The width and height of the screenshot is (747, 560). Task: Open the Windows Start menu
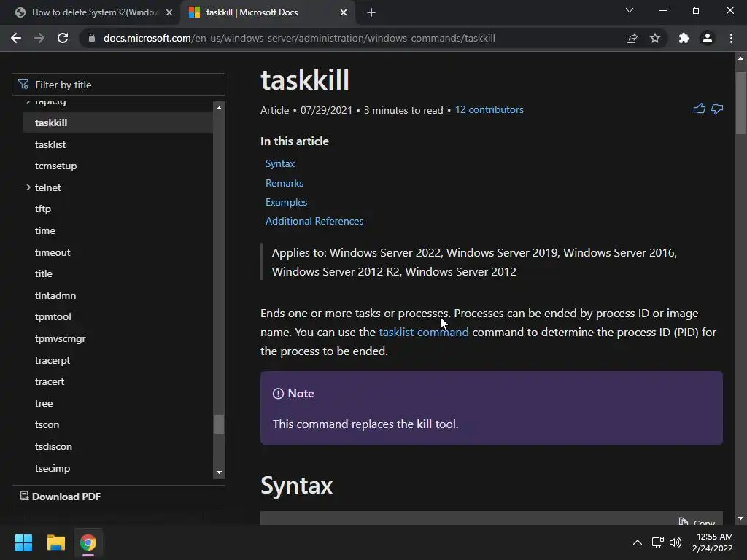(x=23, y=542)
